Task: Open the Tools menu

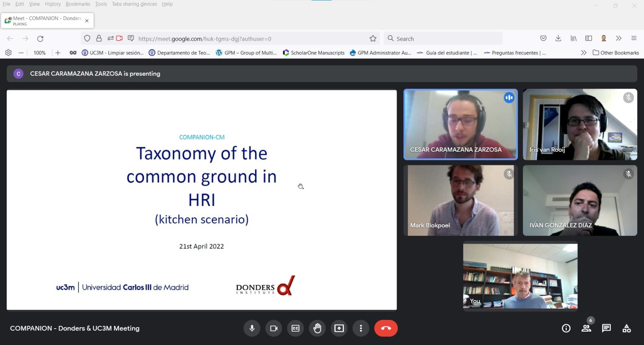Action: click(x=101, y=4)
